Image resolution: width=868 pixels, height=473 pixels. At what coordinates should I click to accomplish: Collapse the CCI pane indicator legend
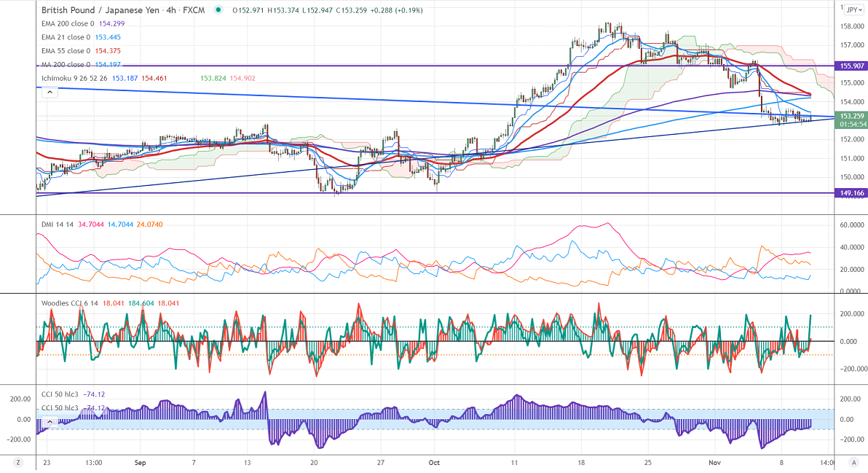(50, 422)
